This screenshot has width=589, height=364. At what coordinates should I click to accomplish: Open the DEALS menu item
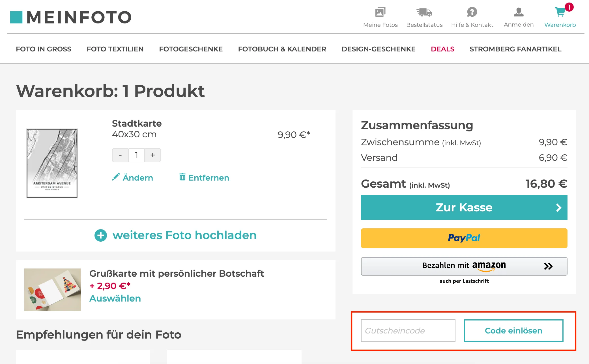(x=442, y=49)
